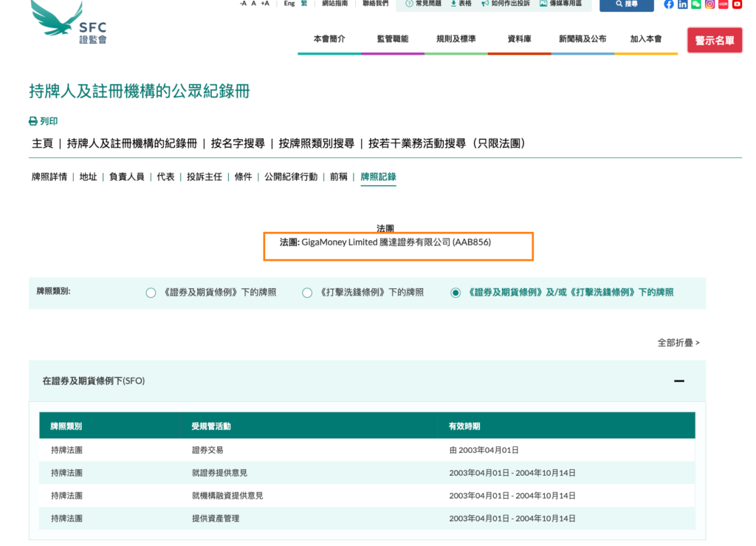Open the 規則及標準 menu
Image resolution: width=756 pixels, height=546 pixels.
pos(456,39)
